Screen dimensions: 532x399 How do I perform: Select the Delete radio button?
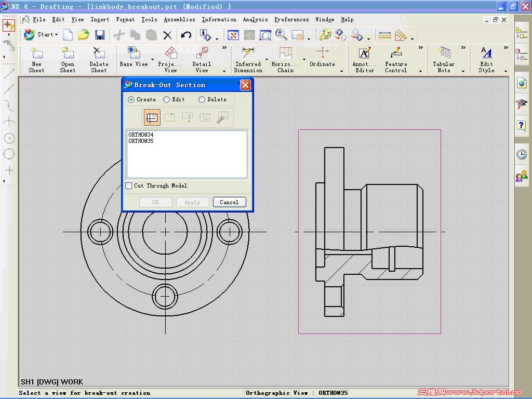tap(202, 99)
